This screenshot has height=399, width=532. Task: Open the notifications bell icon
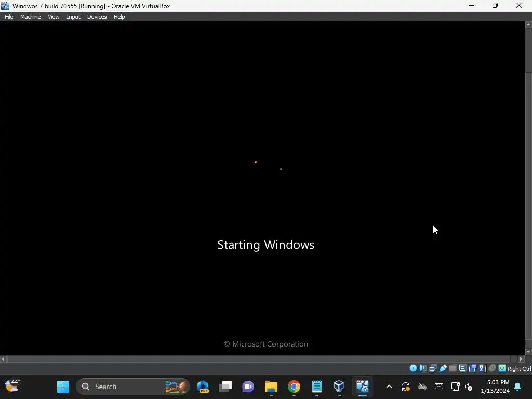pyautogui.click(x=518, y=387)
